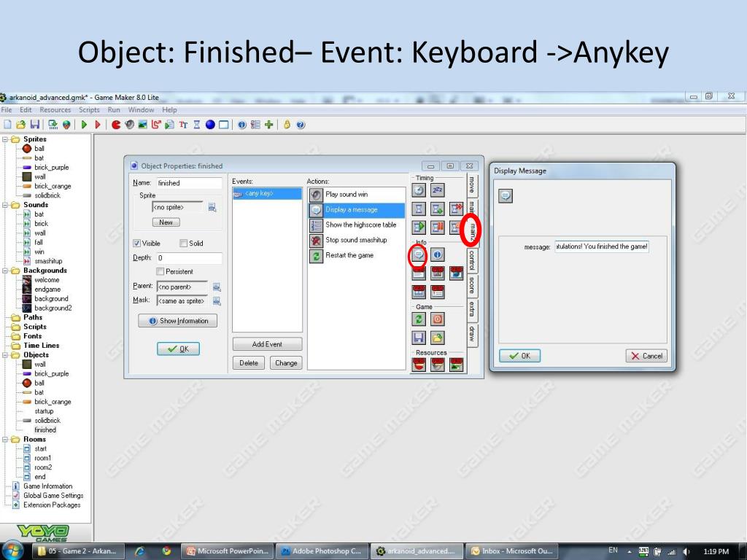Select Play sound win action
747x560 pixels.
pyautogui.click(x=356, y=194)
